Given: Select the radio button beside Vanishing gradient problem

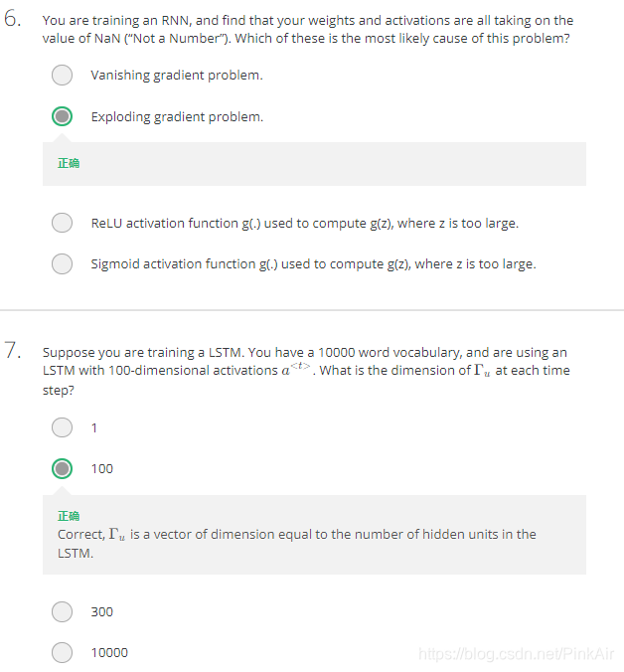Looking at the screenshot, I should point(62,75).
